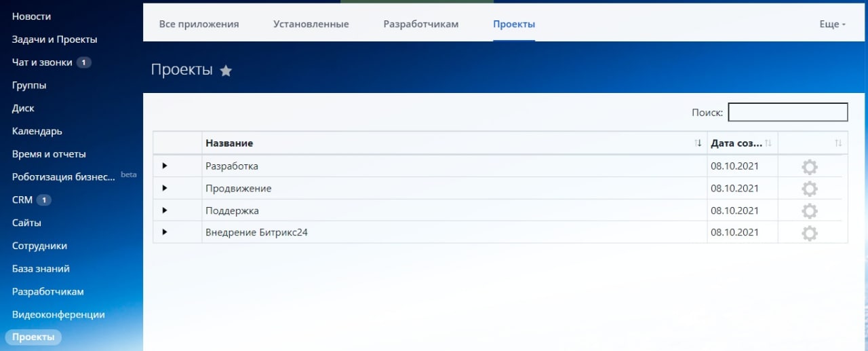
Task: Click the counter badge beside Чат и звонки
Action: [x=83, y=62]
